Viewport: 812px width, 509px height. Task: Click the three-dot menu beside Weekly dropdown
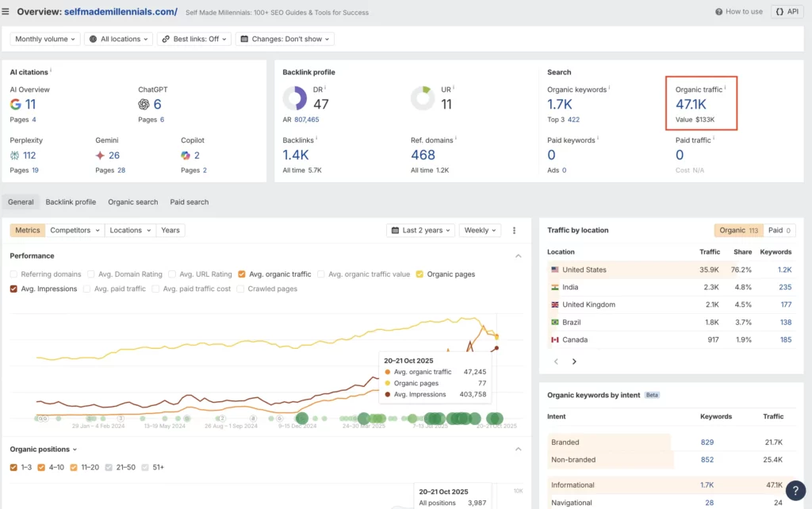515,230
